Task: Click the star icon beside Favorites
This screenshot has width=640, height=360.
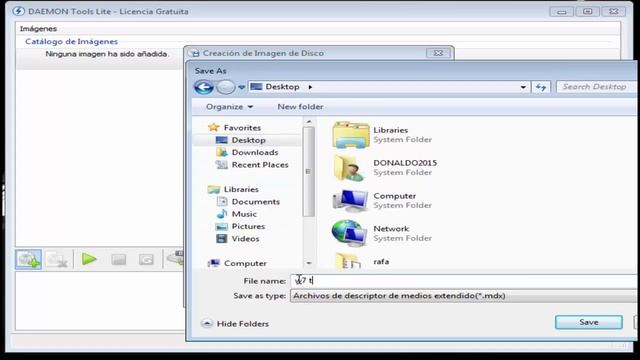Action: coord(213,127)
